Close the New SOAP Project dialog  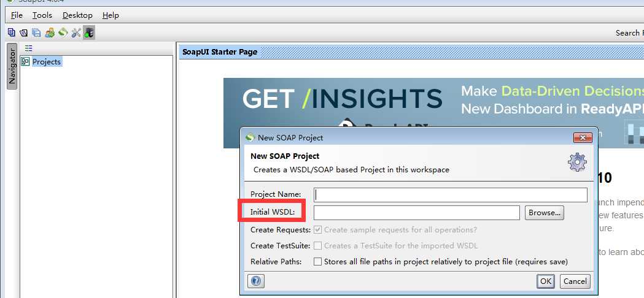coord(583,137)
